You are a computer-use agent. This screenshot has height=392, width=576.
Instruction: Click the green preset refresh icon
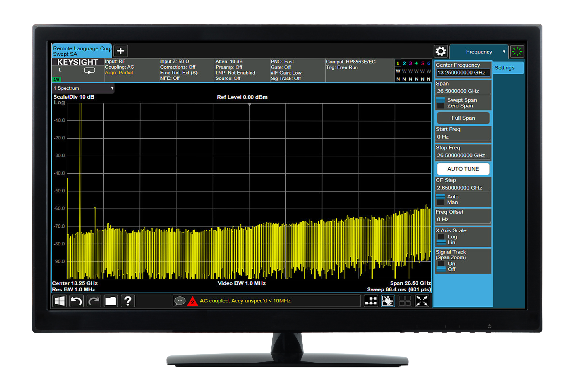[517, 52]
